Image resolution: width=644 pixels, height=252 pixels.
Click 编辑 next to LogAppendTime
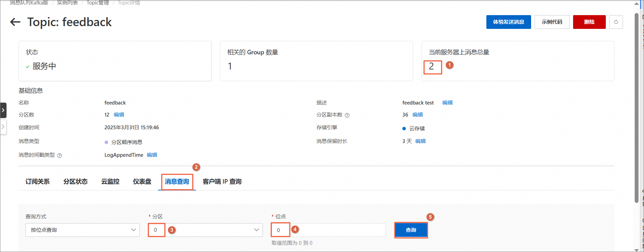[x=152, y=155]
